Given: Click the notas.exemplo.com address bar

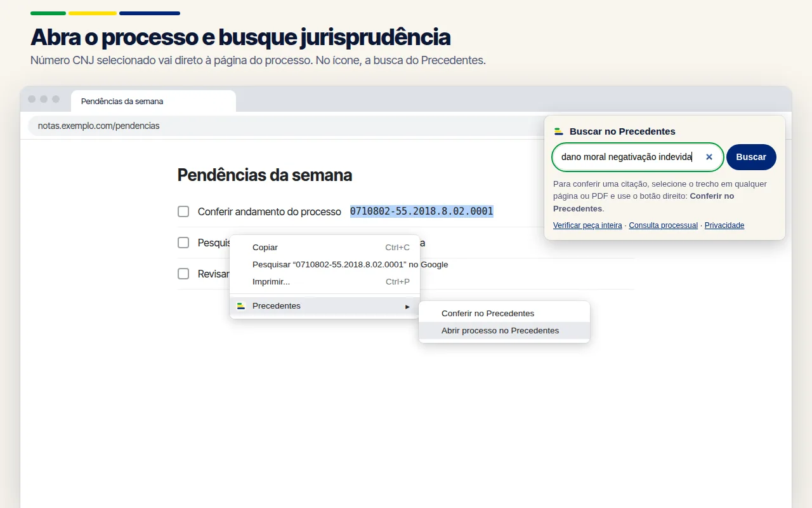Looking at the screenshot, I should click(x=285, y=126).
